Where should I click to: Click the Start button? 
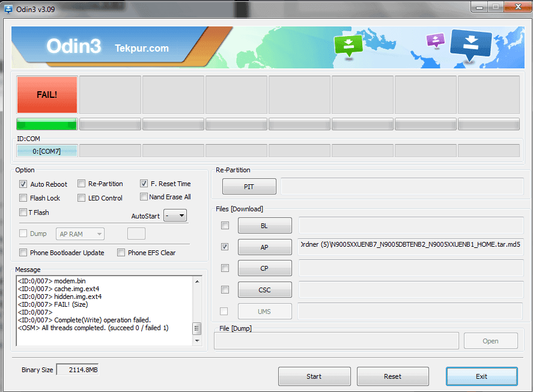pos(314,376)
